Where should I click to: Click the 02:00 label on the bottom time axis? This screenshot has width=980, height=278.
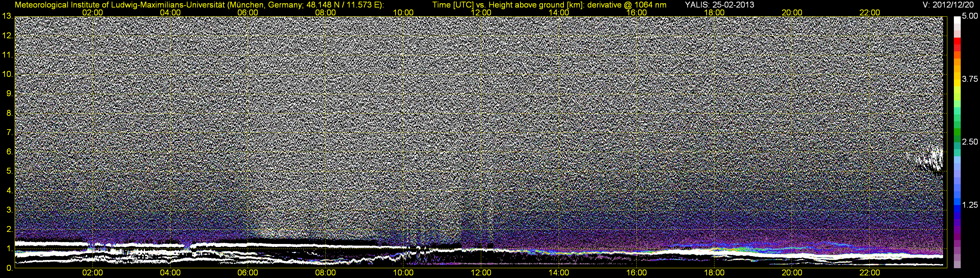(x=92, y=273)
